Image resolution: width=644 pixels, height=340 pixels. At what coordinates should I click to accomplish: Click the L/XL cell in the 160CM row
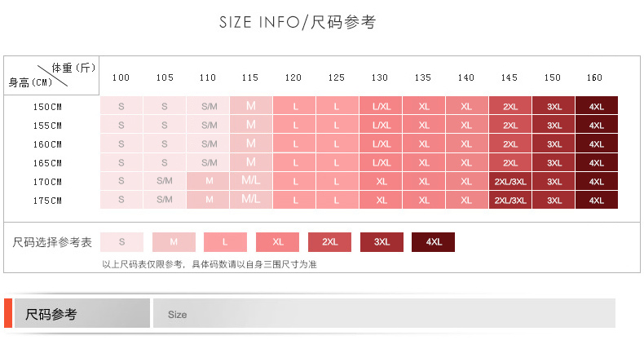click(381, 144)
